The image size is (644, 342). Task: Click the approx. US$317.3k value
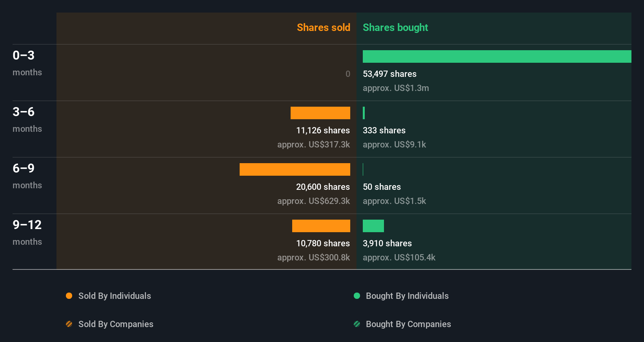coord(313,144)
